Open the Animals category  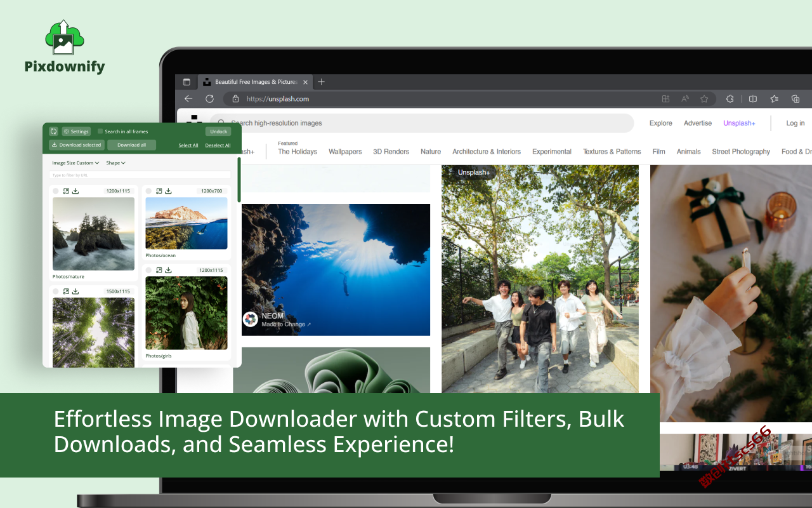pos(689,152)
